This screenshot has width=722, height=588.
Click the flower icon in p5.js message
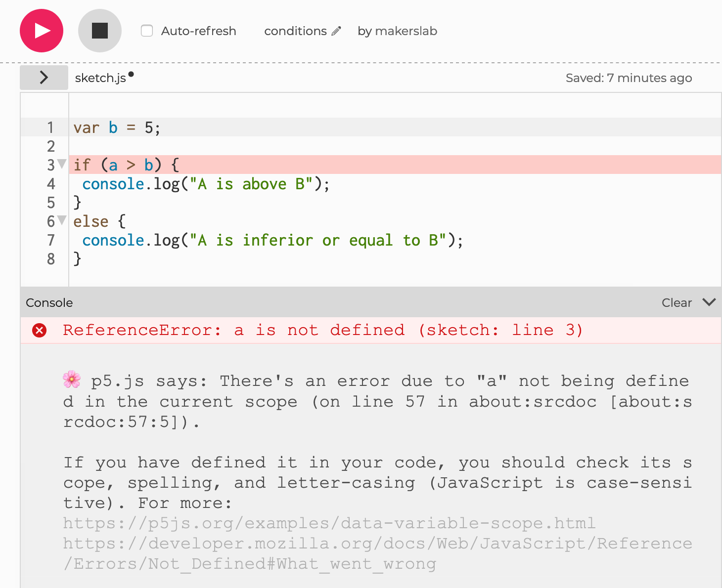72,379
